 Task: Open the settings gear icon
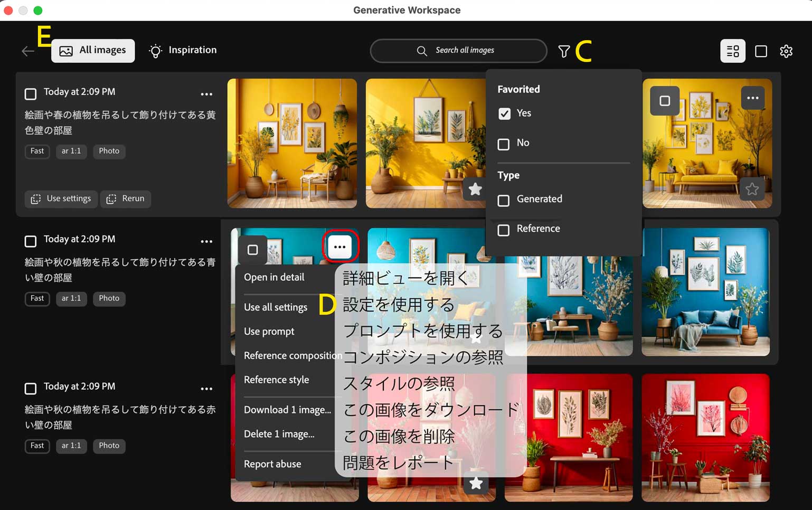786,51
